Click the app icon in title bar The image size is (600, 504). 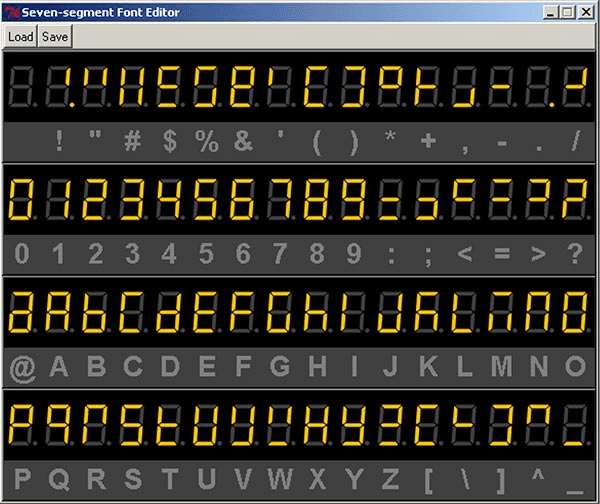11,12
